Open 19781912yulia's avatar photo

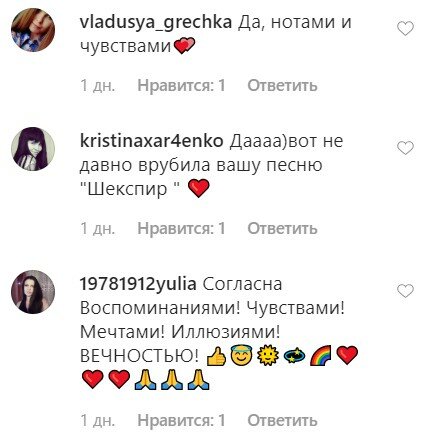33,292
